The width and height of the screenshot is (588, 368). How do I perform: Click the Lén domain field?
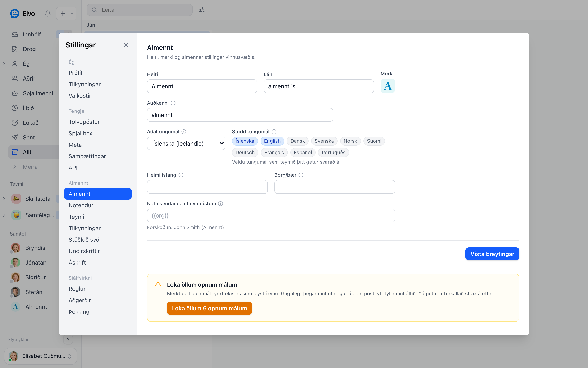pos(319,86)
